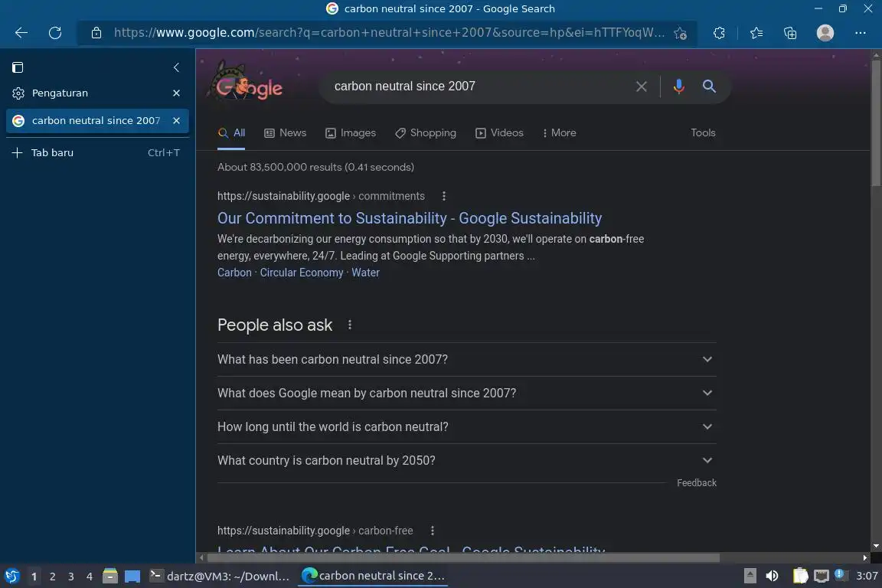The image size is (882, 588).
Task: Select the All results tab
Action: [231, 133]
